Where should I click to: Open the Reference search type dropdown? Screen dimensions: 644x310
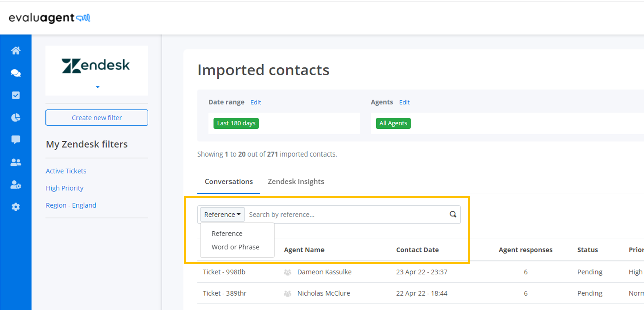pos(222,215)
